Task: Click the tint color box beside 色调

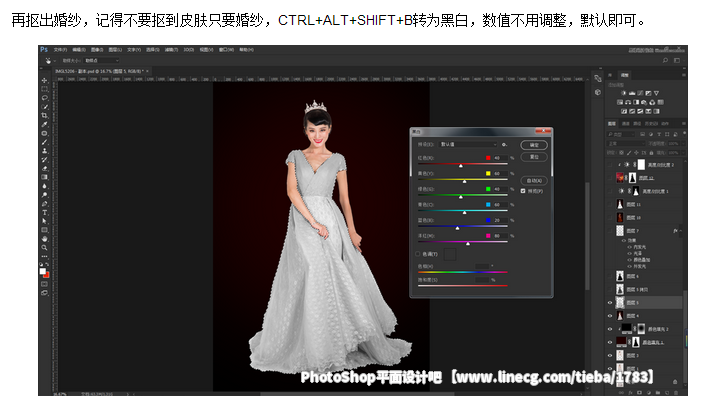Action: [x=450, y=254]
